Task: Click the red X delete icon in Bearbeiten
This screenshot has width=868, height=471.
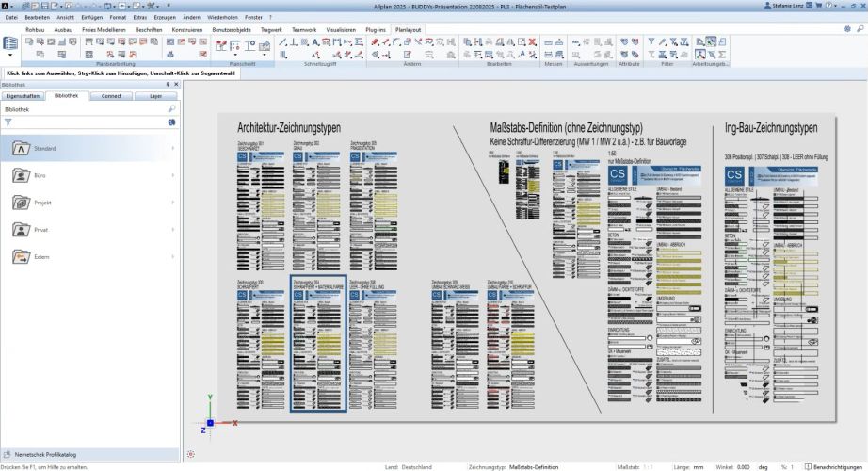Action: tap(532, 43)
